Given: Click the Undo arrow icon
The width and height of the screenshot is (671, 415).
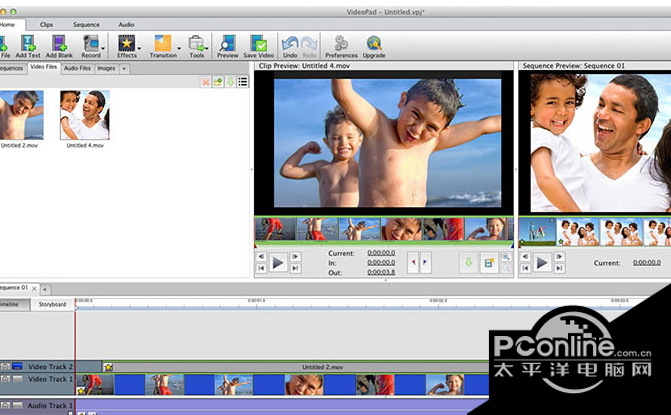Looking at the screenshot, I should [290, 43].
